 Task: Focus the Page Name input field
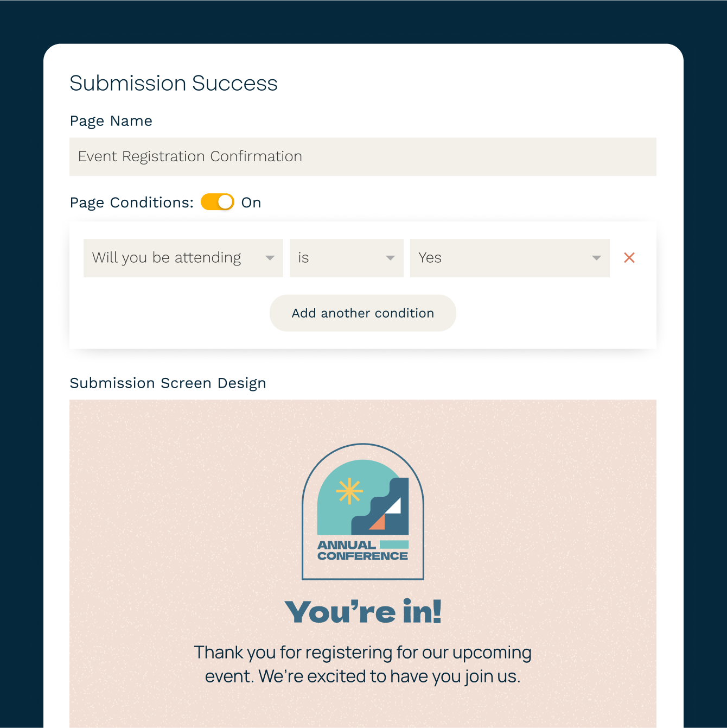click(x=362, y=156)
